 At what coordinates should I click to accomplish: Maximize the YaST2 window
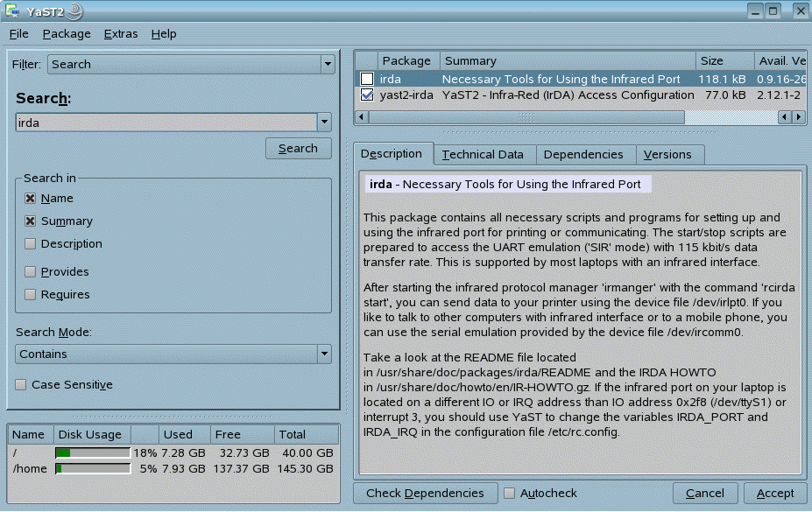pyautogui.click(x=773, y=11)
